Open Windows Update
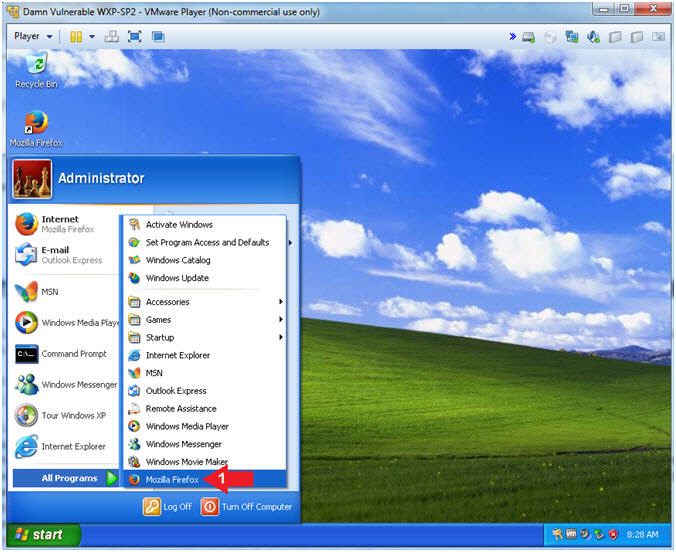Viewport: 676px width, 552px height. [205, 278]
